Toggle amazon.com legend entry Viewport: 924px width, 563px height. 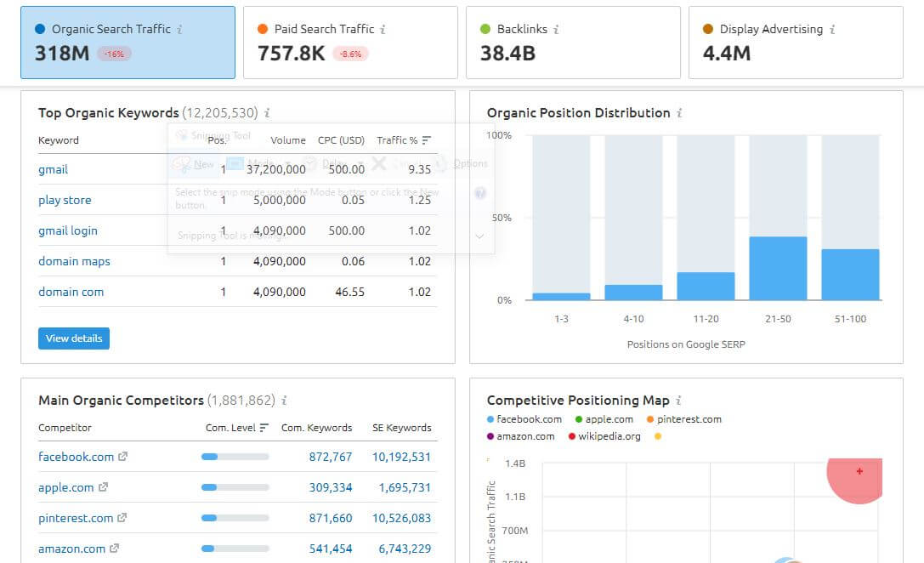(x=521, y=436)
